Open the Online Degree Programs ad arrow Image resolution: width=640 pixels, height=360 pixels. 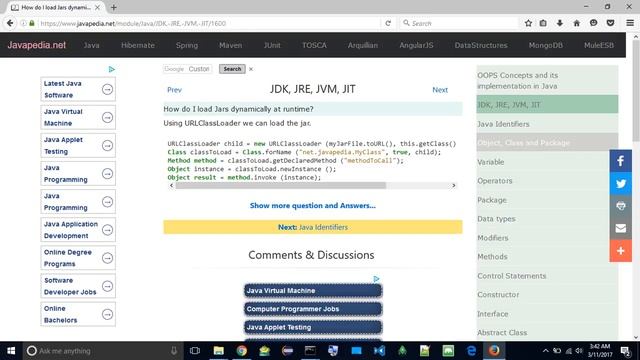pyautogui.click(x=107, y=258)
